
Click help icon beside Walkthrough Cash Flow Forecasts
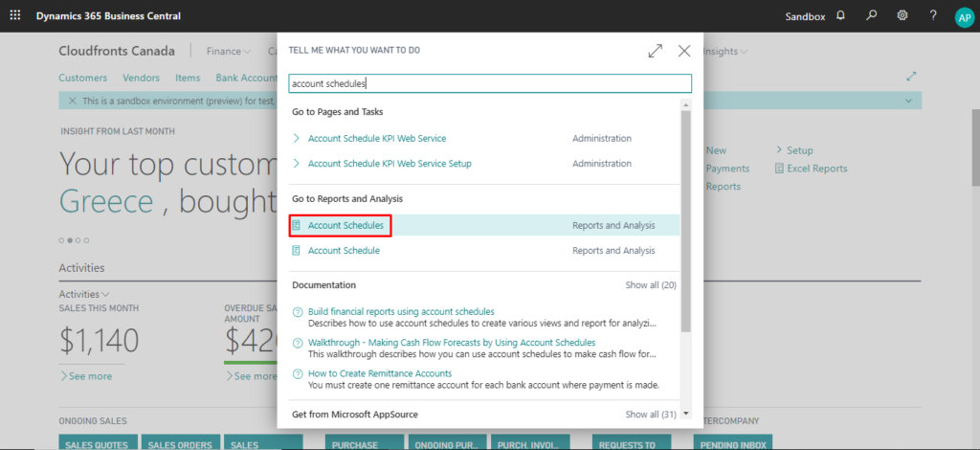[297, 343]
